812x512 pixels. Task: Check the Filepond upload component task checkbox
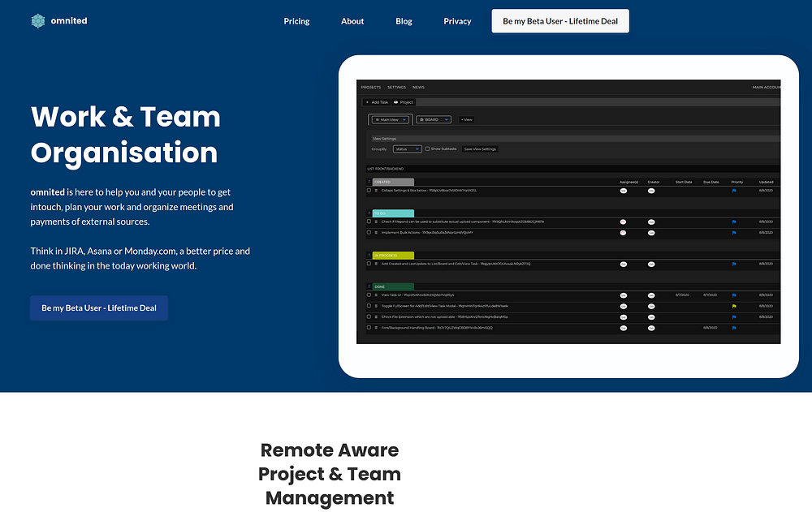coord(369,222)
